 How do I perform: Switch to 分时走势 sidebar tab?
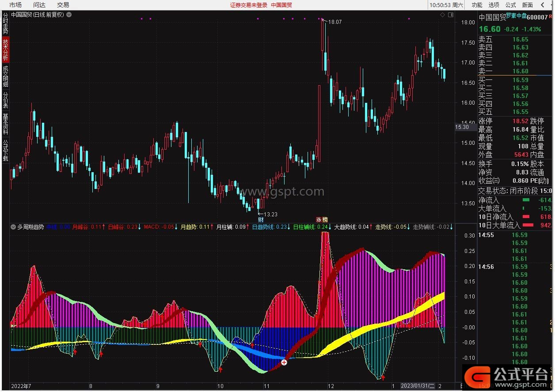[5, 24]
